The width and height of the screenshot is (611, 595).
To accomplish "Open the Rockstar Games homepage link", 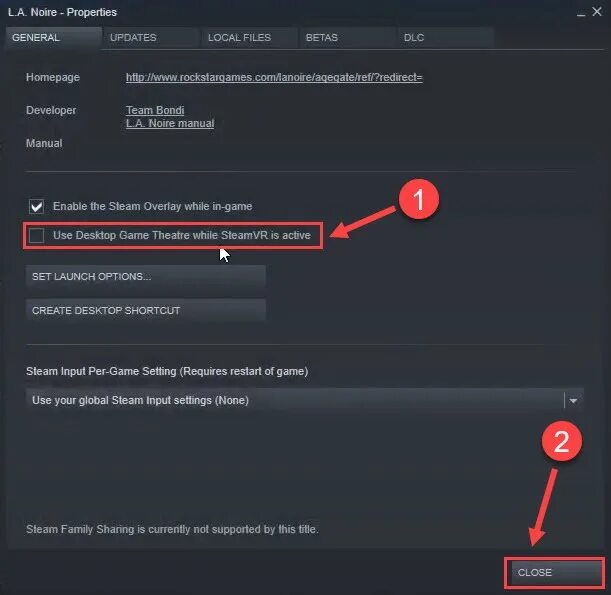I will coord(274,77).
